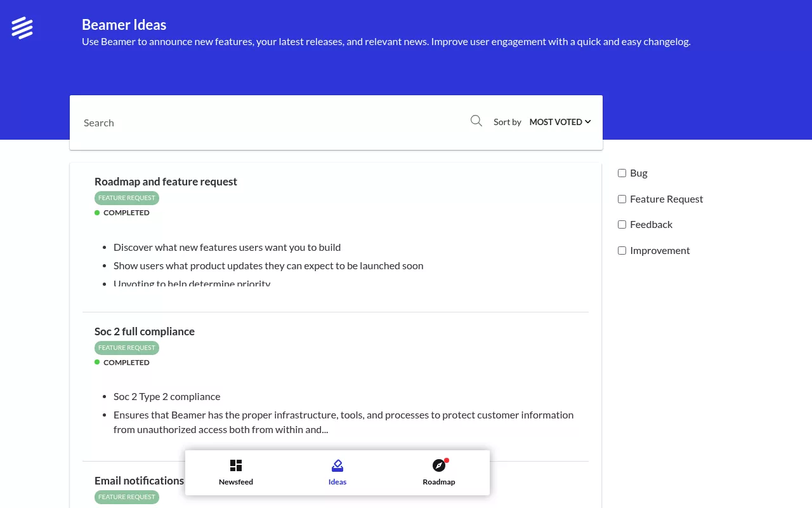Open the Most Voted sort dropdown

(x=560, y=122)
